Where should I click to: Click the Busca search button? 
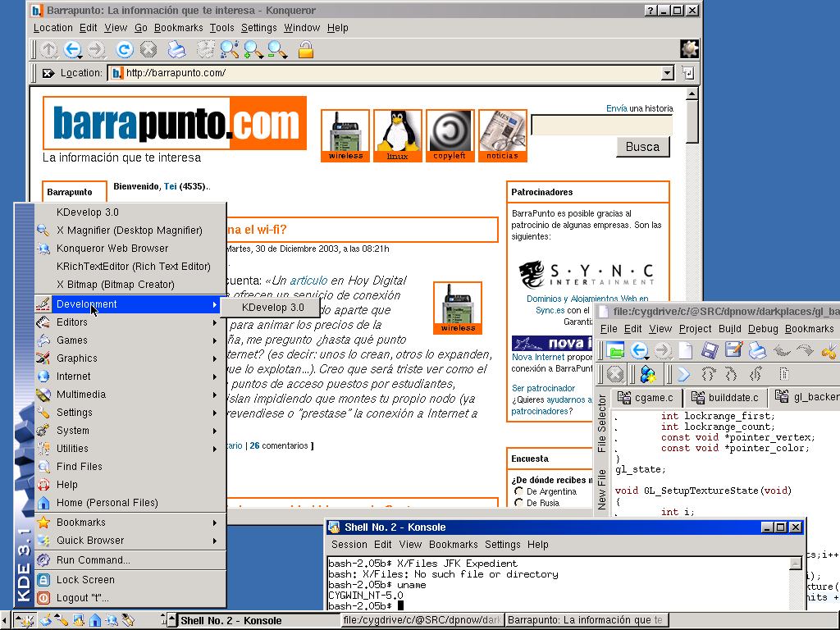click(642, 147)
